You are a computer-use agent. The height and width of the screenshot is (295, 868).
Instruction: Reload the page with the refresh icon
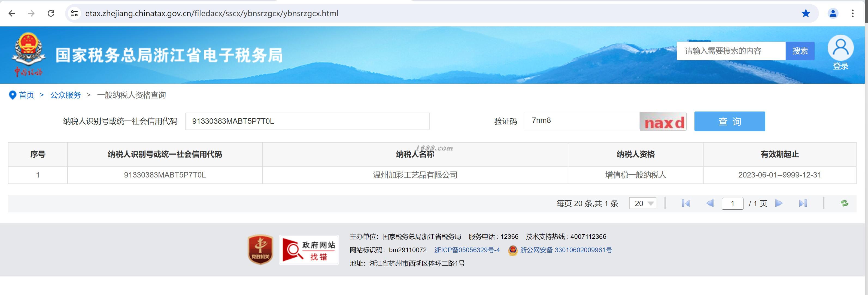pyautogui.click(x=51, y=13)
